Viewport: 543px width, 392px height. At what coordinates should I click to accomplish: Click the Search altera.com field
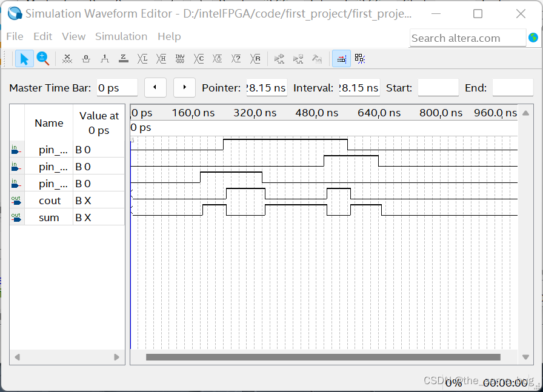468,38
